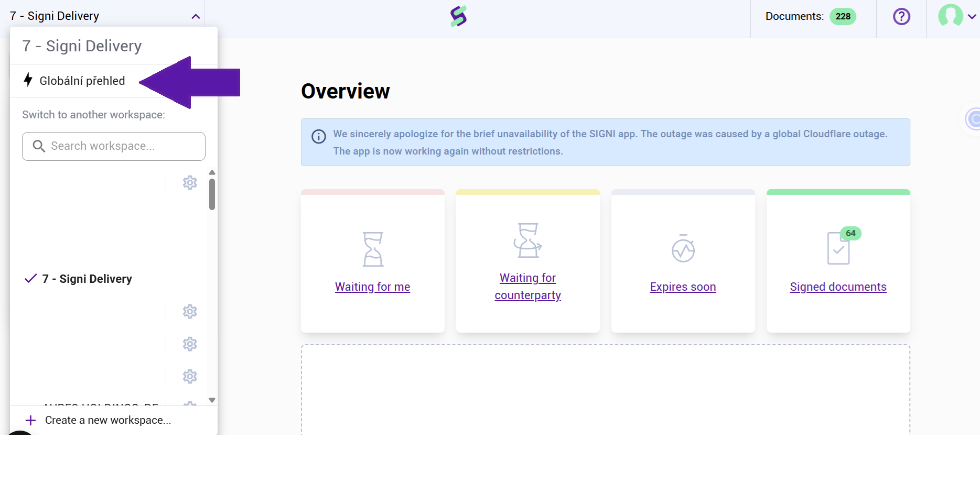Screen dimensions: 980x494
Task: Click the header title 7 - Signi Delivery in dropdown panel
Action: [82, 46]
